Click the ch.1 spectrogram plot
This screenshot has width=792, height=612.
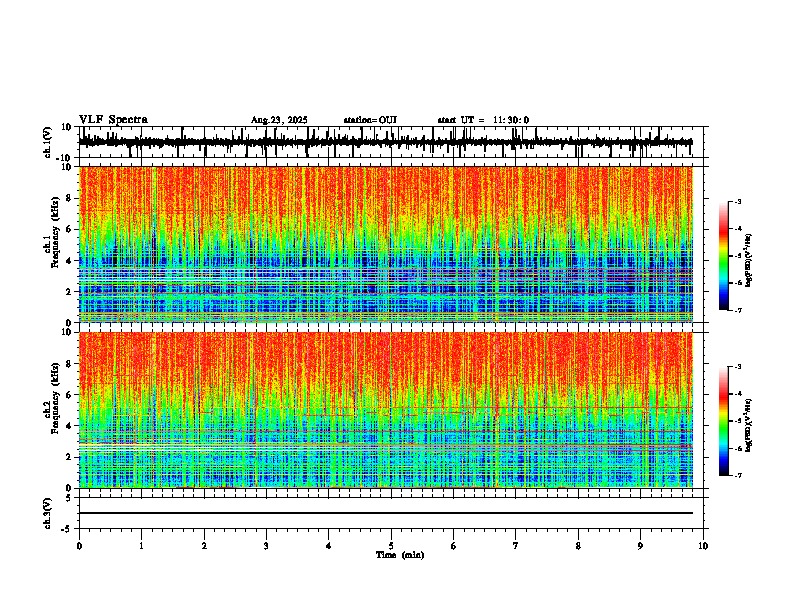(x=386, y=244)
